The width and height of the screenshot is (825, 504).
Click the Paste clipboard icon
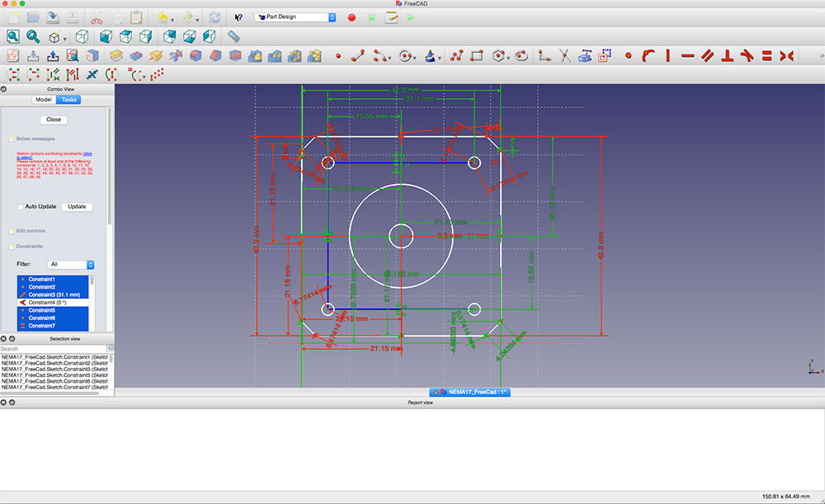pos(136,17)
